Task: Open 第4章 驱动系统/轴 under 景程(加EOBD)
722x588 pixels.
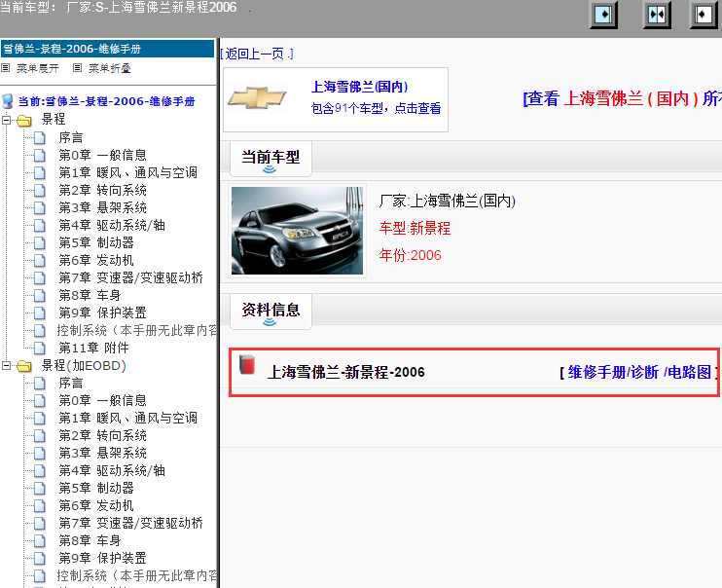Action: pos(112,470)
